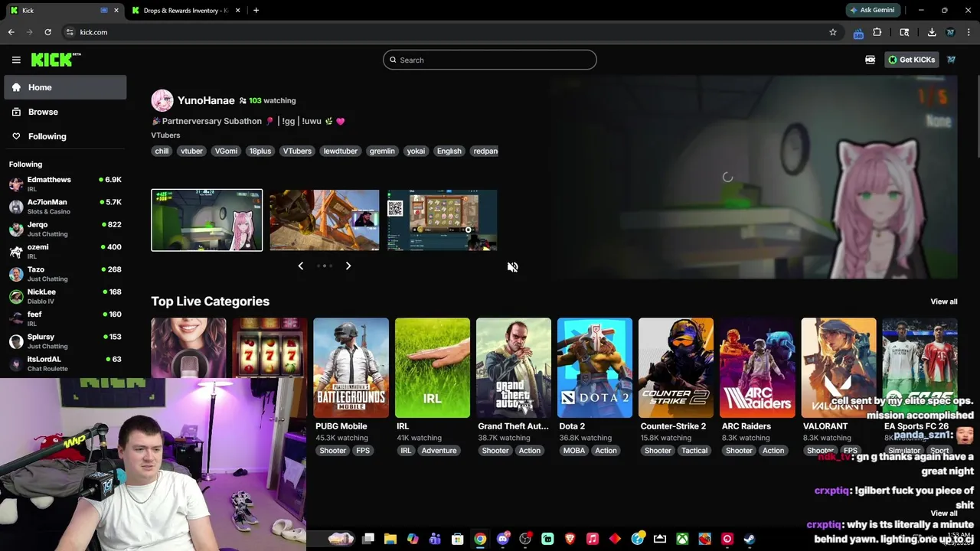Go to Home in the sidebar

point(65,87)
